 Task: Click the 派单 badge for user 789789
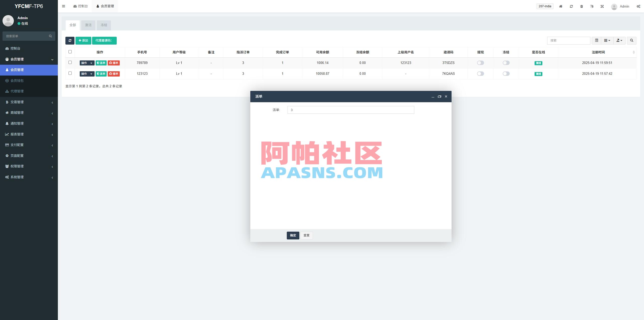(x=101, y=63)
